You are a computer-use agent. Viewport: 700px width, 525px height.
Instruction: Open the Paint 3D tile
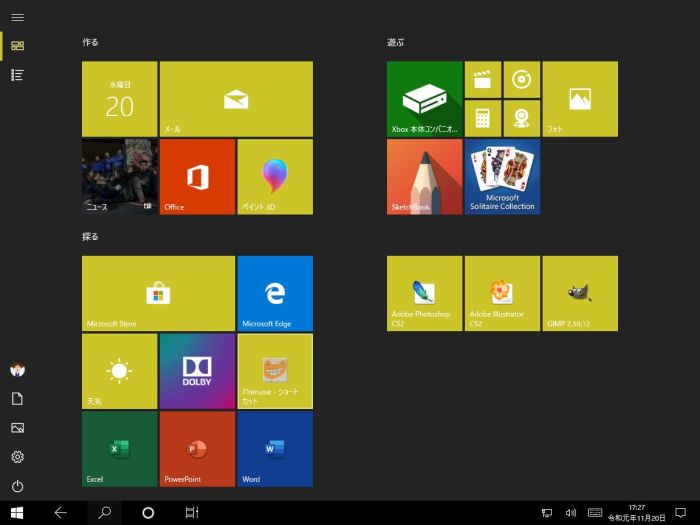click(275, 176)
